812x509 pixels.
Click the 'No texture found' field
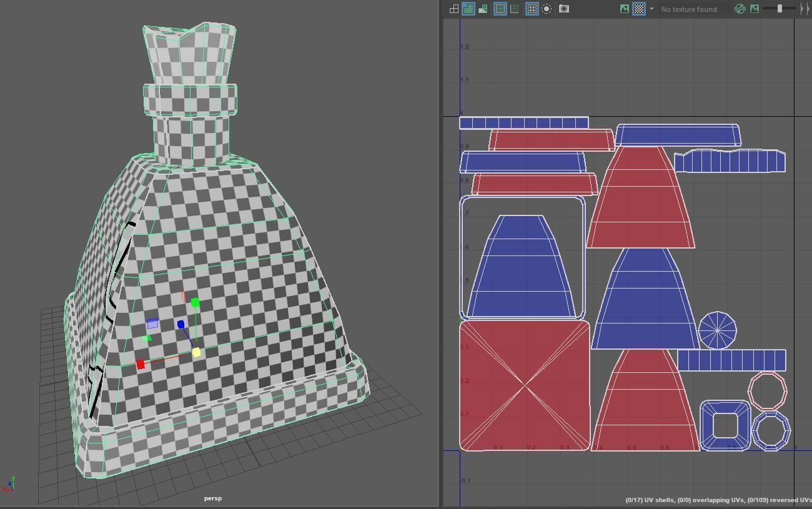coord(693,9)
